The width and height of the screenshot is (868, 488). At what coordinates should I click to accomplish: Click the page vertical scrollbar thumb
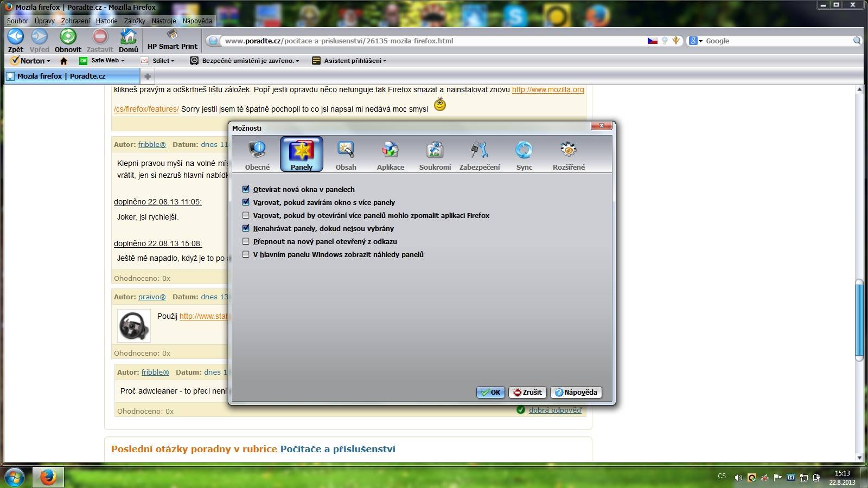pos(859,320)
